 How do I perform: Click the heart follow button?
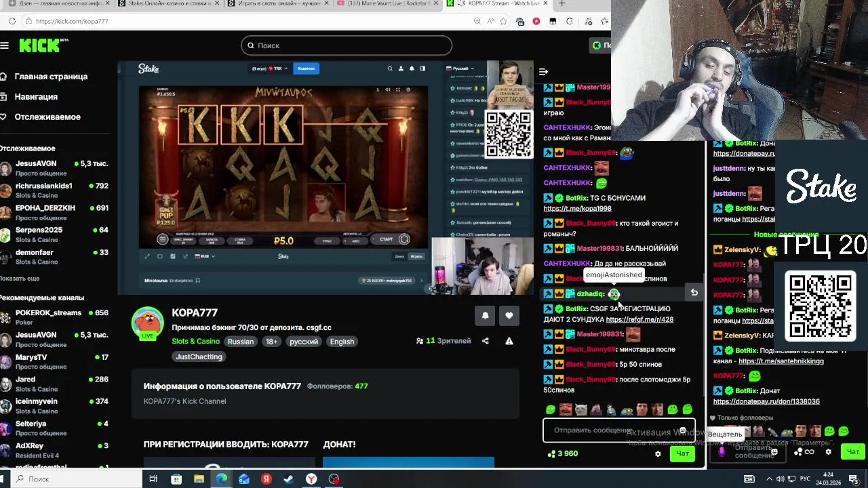coord(509,315)
